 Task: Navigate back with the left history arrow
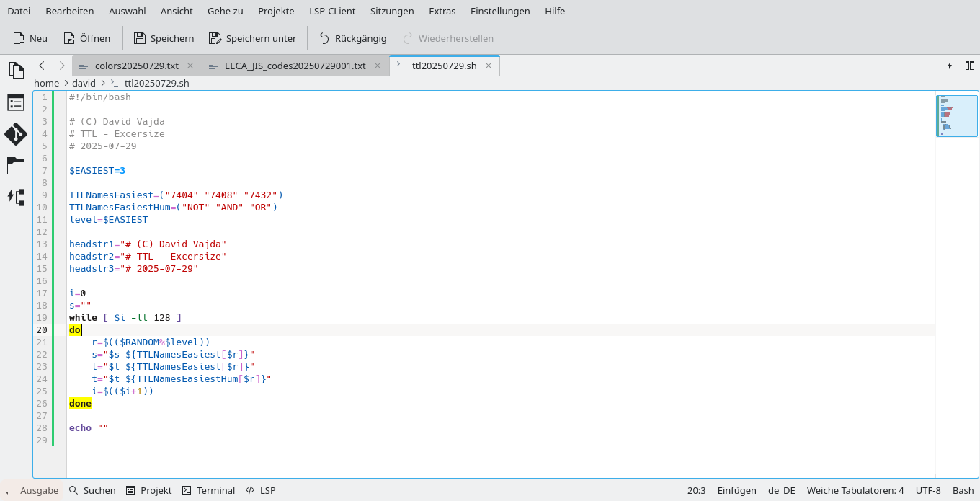coord(41,65)
